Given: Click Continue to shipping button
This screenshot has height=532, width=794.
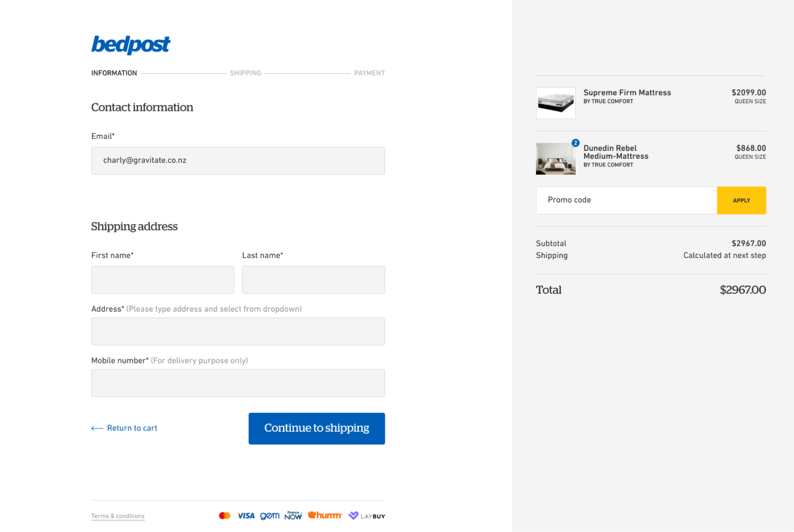Looking at the screenshot, I should tap(316, 428).
